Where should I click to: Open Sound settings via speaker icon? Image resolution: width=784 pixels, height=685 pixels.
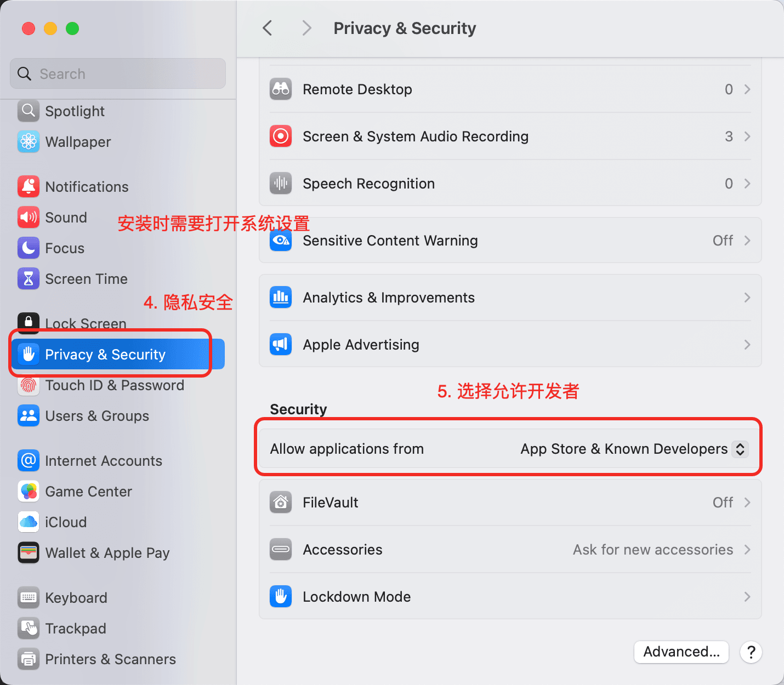[x=28, y=217]
